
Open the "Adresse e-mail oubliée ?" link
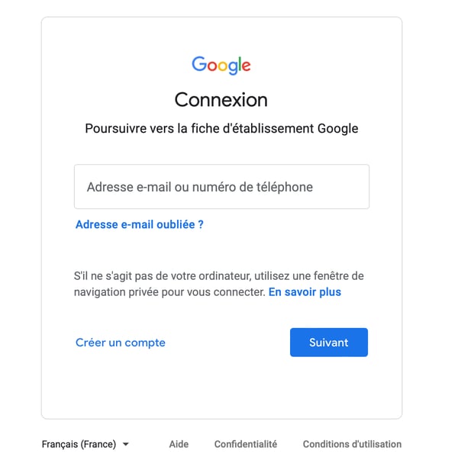tap(139, 224)
